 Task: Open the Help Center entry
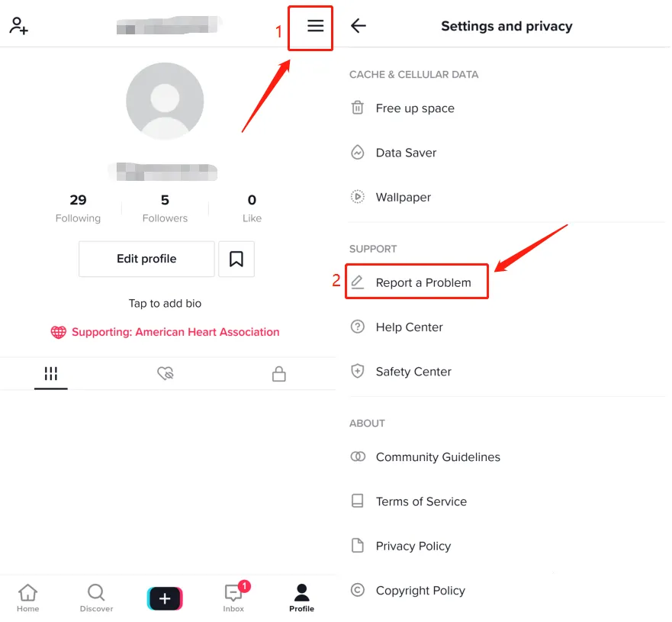(x=506, y=327)
